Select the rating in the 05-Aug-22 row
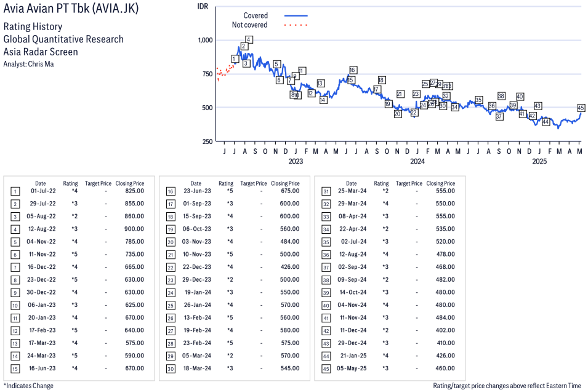Screen dimensions: 588x390 click(75, 216)
